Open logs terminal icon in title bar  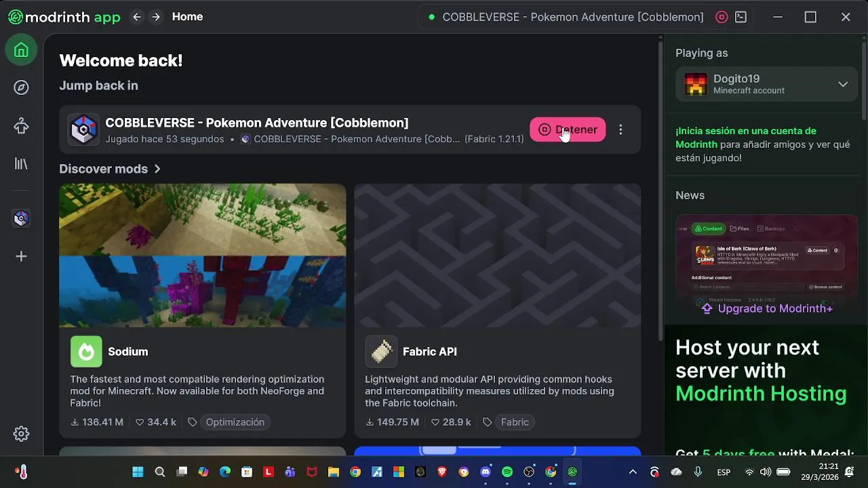tap(741, 17)
